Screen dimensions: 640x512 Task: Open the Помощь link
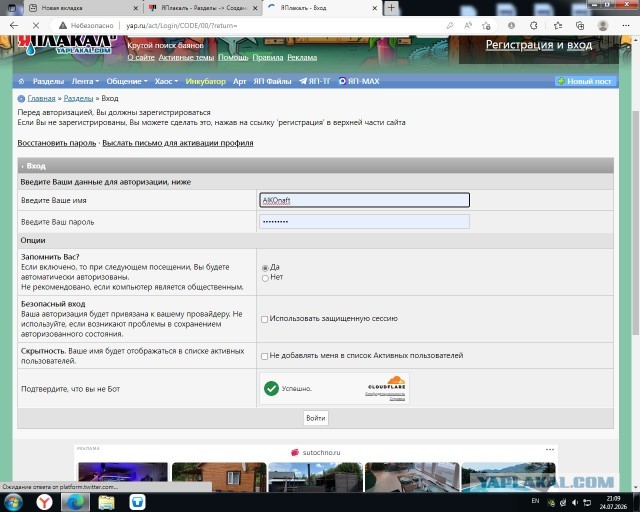coord(233,58)
